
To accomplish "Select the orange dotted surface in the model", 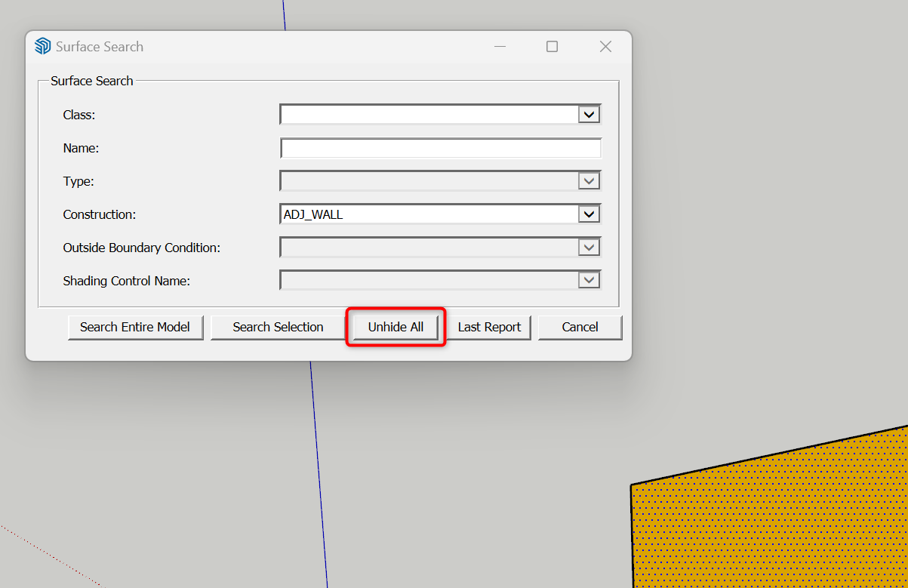I will [x=770, y=521].
